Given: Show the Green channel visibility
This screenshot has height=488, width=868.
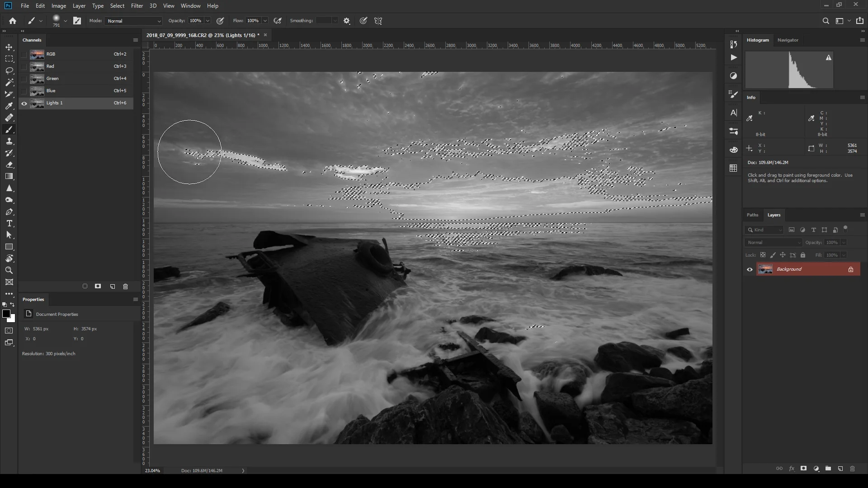Looking at the screenshot, I should pyautogui.click(x=24, y=79).
